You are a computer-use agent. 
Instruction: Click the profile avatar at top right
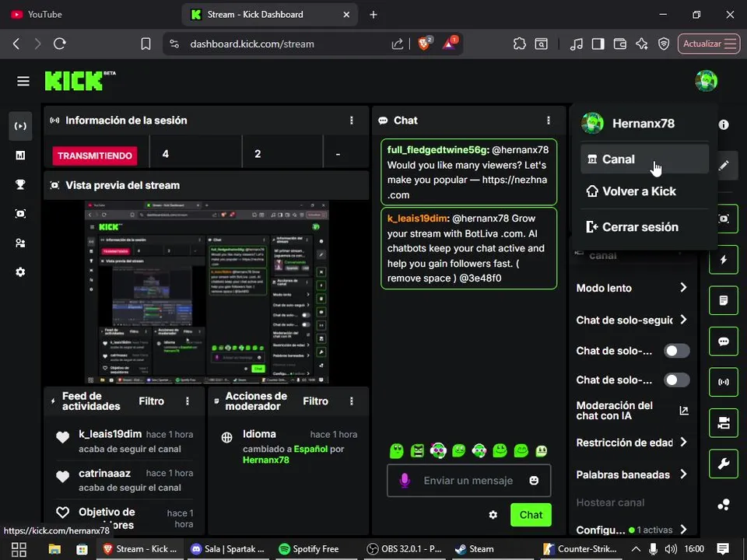[706, 81]
